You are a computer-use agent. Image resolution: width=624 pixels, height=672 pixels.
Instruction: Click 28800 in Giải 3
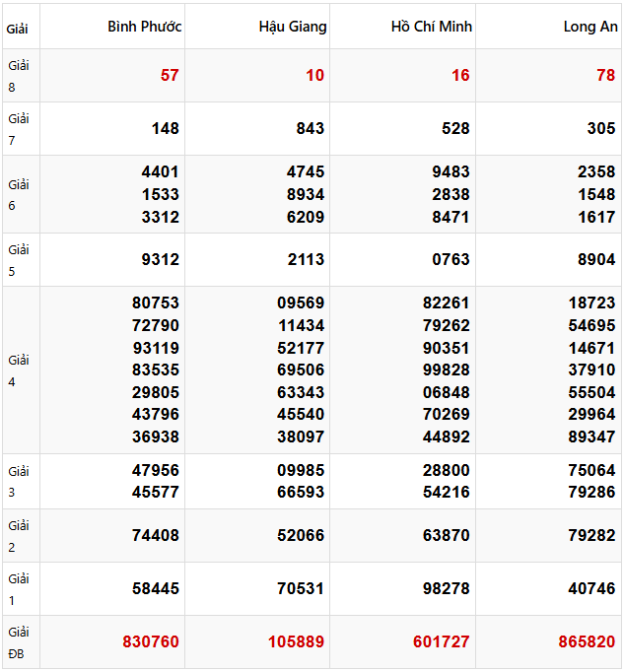[447, 471]
